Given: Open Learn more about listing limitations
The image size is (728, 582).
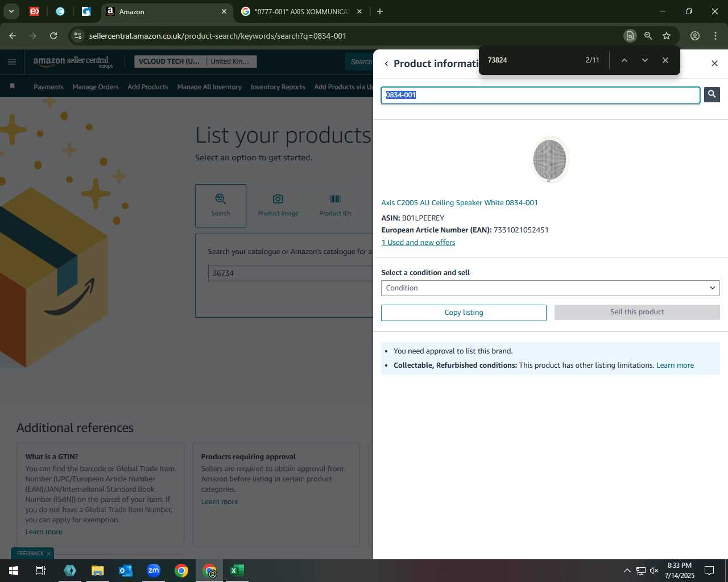Looking at the screenshot, I should 675,365.
